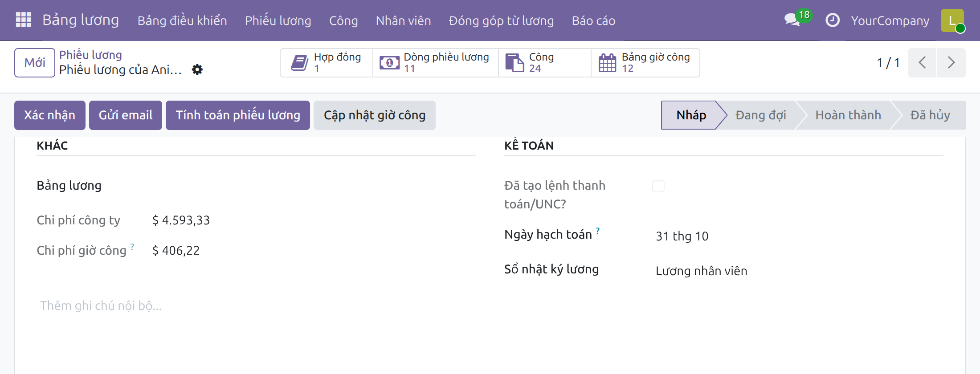Select the Đang đợi status stage
Screen dimensions: 980x374
click(760, 115)
